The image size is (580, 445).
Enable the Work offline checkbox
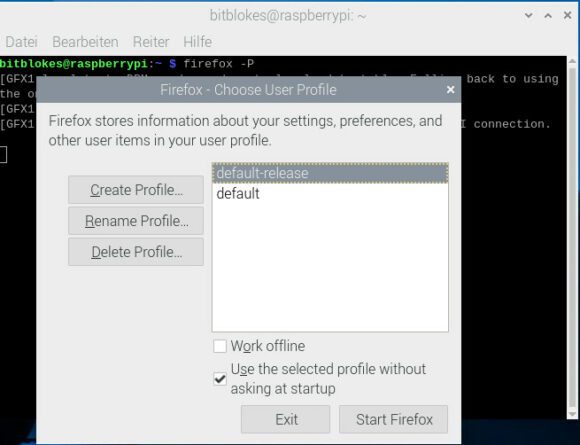coord(220,347)
